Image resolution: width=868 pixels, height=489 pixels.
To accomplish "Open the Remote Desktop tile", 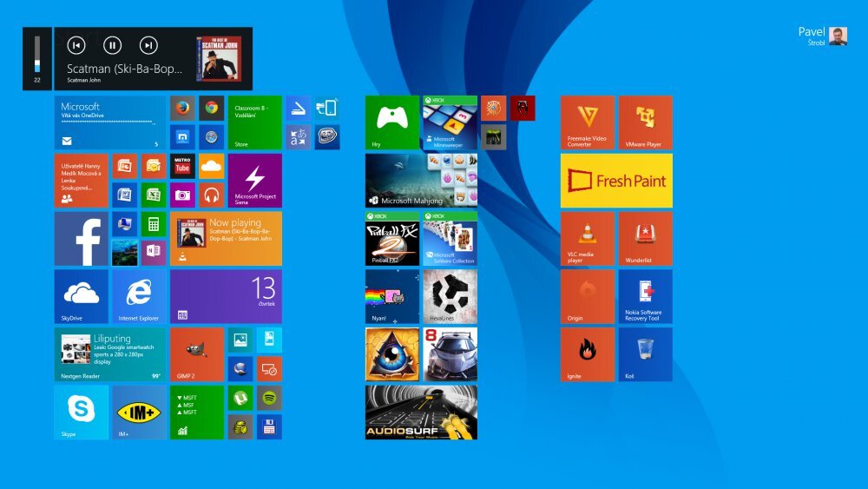I will coord(269,369).
